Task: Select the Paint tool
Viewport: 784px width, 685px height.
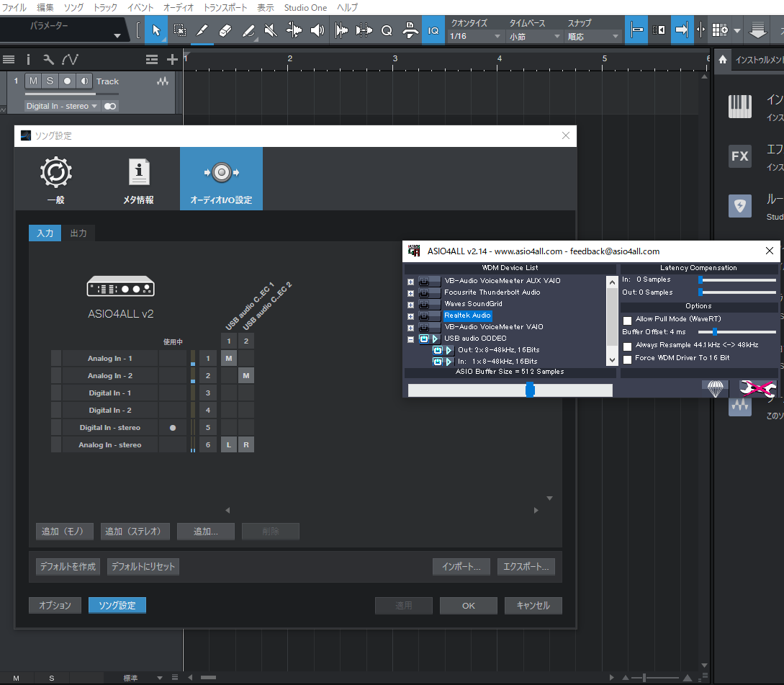Action: pyautogui.click(x=248, y=30)
